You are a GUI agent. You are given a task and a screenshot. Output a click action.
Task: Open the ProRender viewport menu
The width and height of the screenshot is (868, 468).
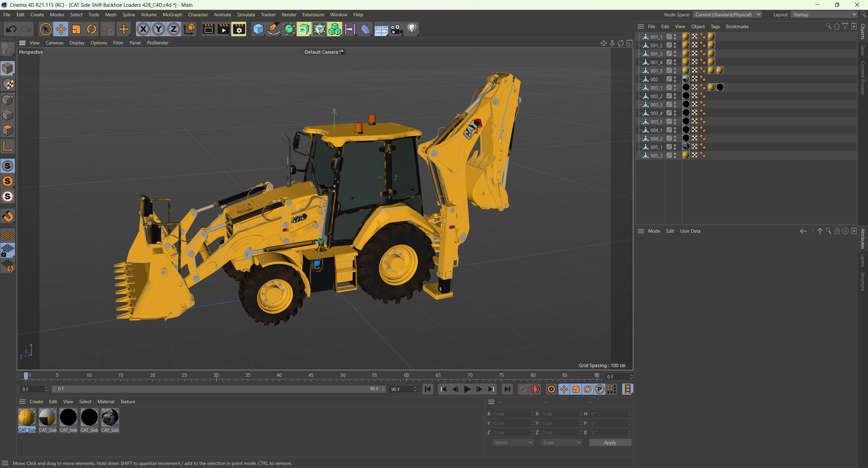coord(158,43)
